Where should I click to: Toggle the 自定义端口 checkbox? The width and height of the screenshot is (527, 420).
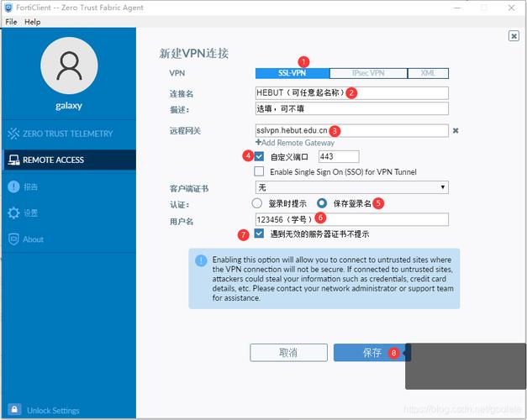pos(259,156)
